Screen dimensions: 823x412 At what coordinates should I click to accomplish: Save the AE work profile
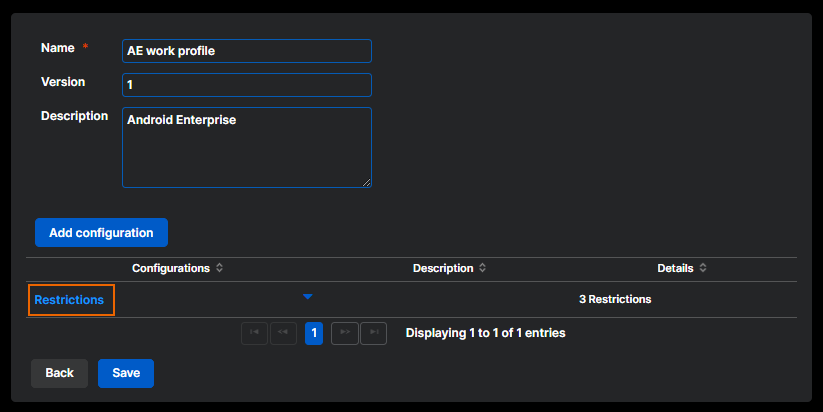pyautogui.click(x=126, y=373)
